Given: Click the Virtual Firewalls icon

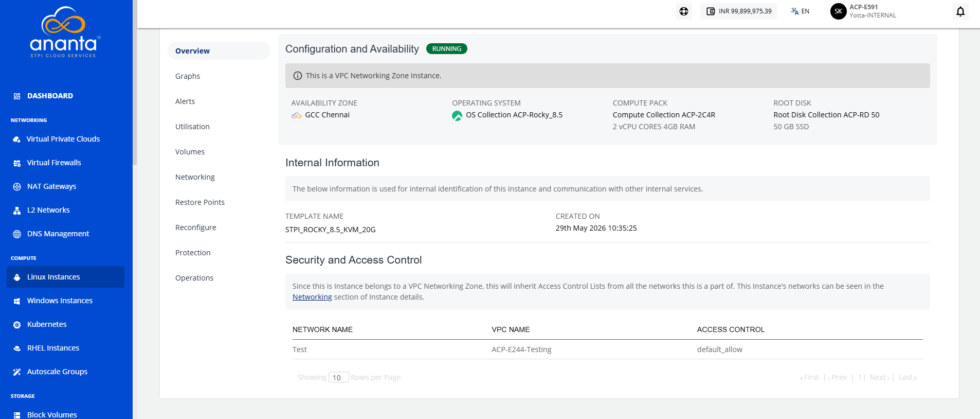Looking at the screenshot, I should 17,163.
